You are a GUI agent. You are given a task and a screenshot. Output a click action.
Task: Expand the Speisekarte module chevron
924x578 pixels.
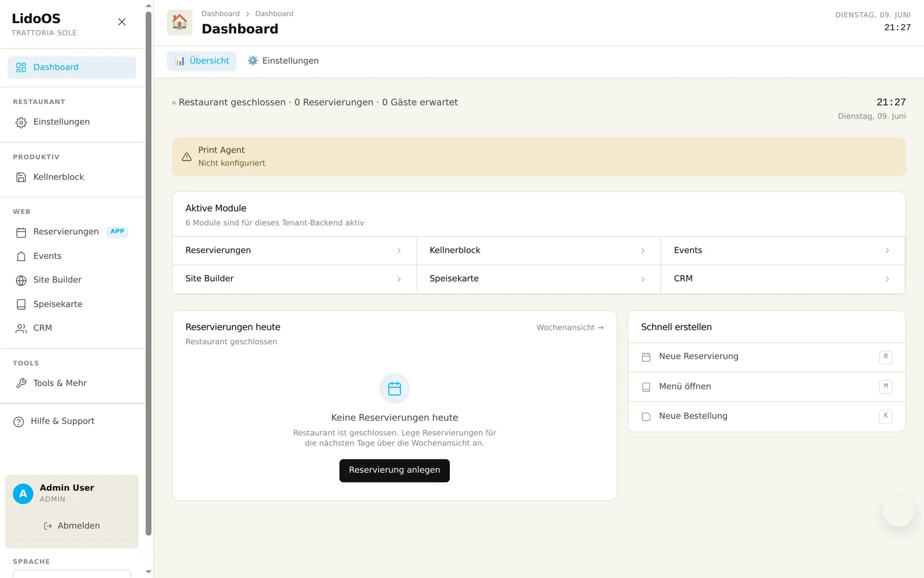click(643, 279)
